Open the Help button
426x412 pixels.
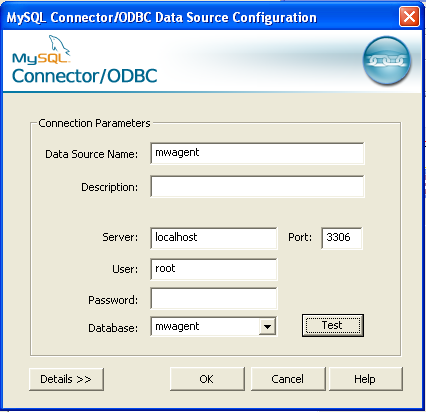[x=366, y=379]
